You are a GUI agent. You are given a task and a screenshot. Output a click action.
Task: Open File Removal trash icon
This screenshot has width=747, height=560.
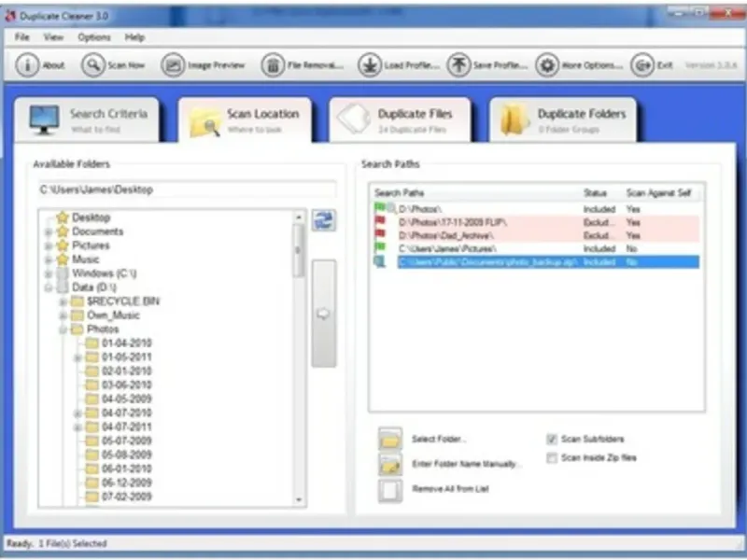[x=273, y=64]
